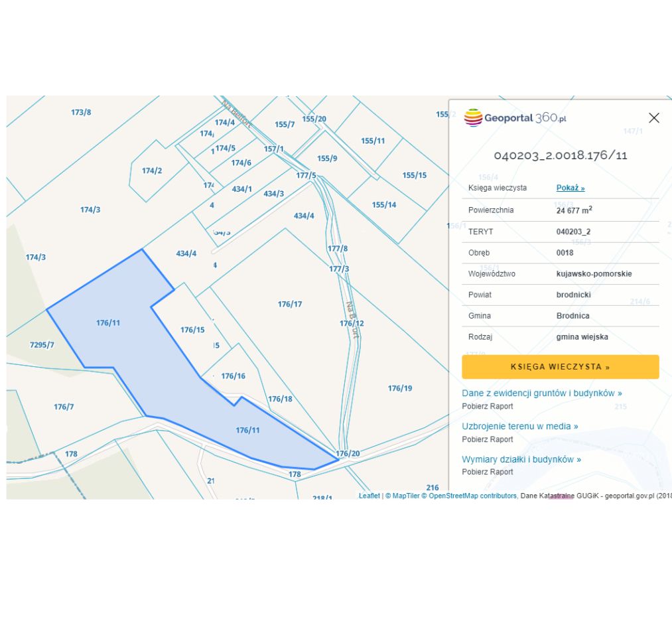Click Pobierz Raport under Wymiary działki
The height and width of the screenshot is (637, 672).
pos(488,472)
